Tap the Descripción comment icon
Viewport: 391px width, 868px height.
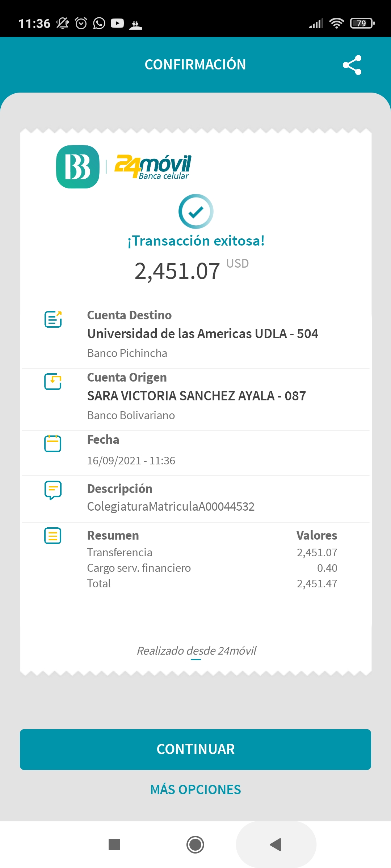coord(53,490)
